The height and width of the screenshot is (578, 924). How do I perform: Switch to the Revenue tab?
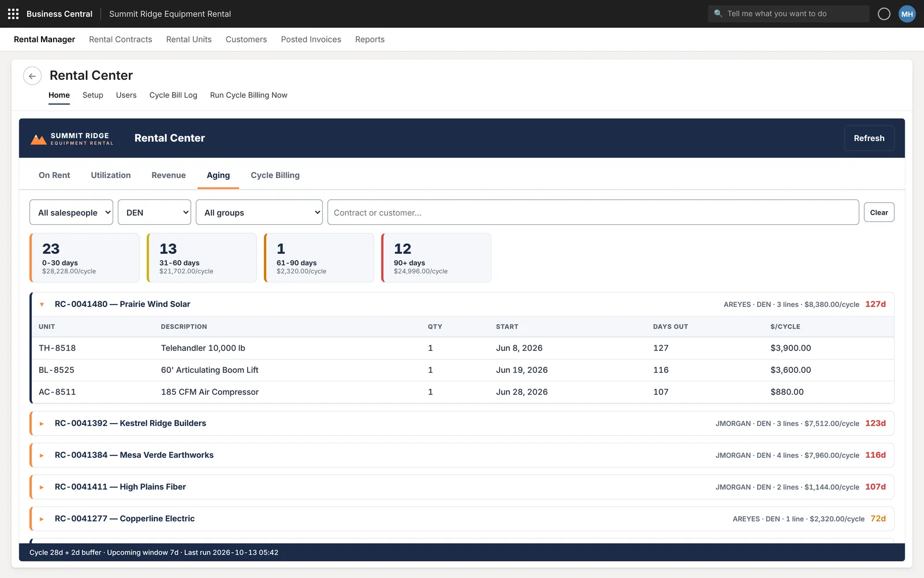[x=169, y=175]
